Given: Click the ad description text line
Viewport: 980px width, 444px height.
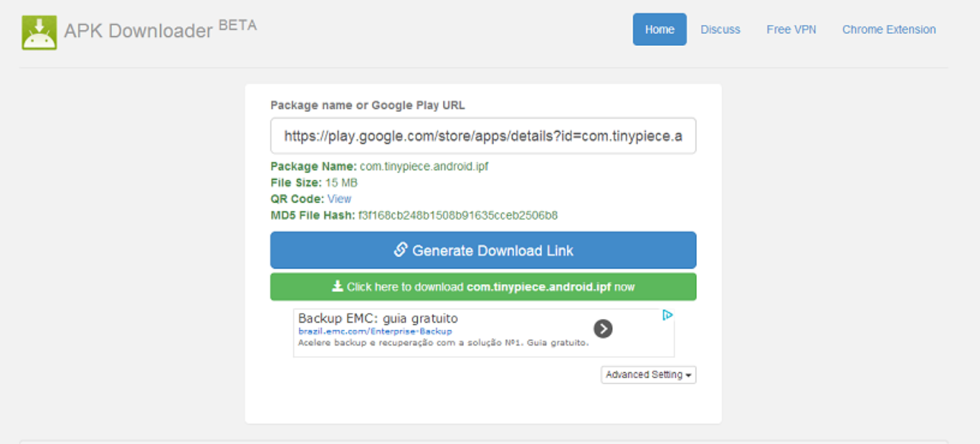Looking at the screenshot, I should 443,343.
